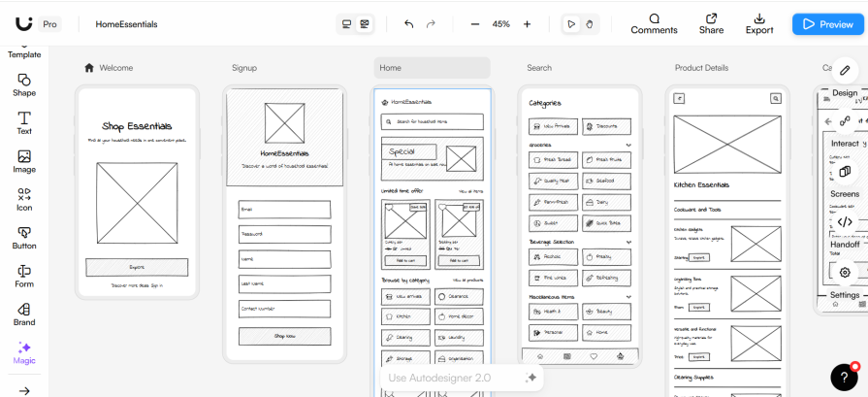Select the Button component tool
Screen dimensions: 868x397
point(24,238)
